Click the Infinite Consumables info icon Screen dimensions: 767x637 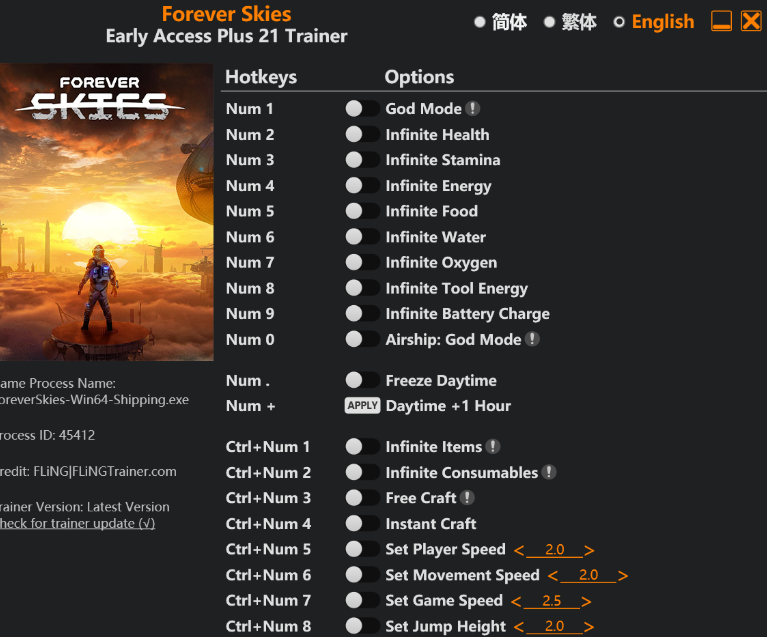(549, 472)
